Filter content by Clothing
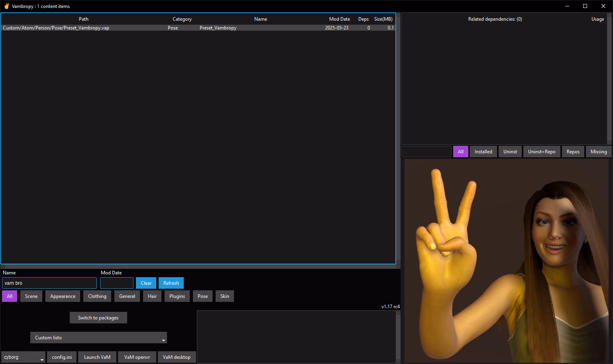 [x=97, y=296]
